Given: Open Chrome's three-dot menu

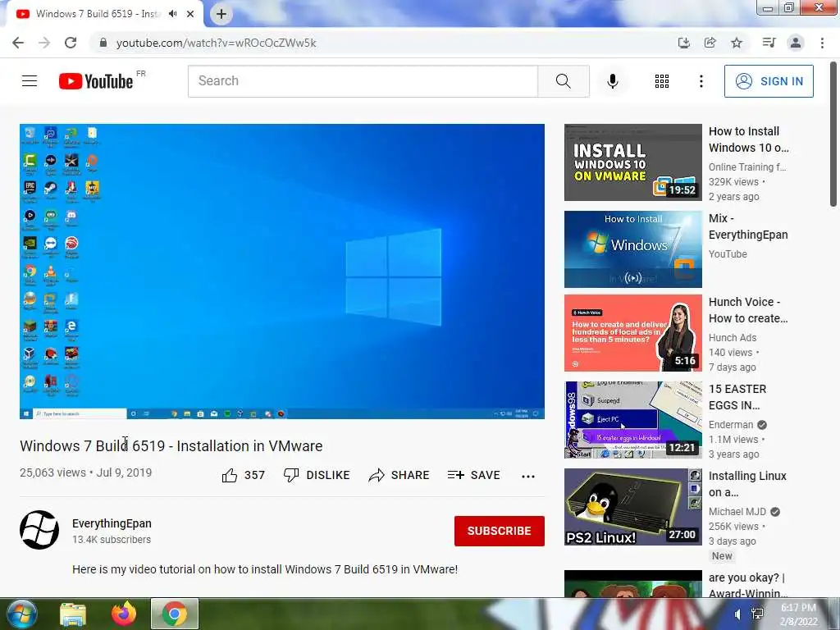Looking at the screenshot, I should (822, 43).
